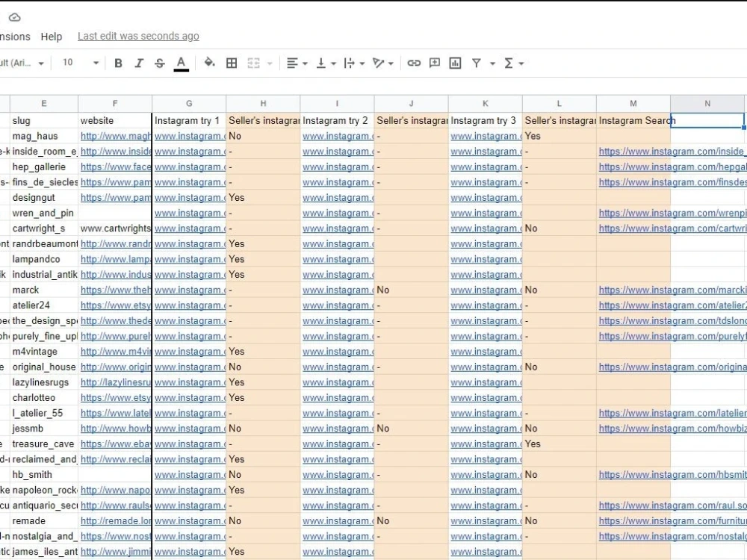Select column F header
Viewport: 747px width, 560px height.
coord(115,103)
